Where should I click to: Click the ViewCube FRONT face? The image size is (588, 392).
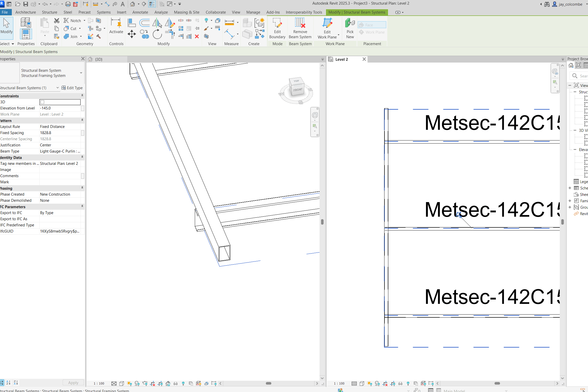pyautogui.click(x=298, y=90)
